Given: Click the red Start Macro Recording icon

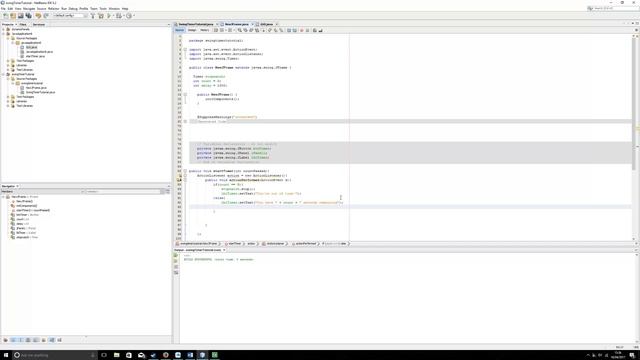Looking at the screenshot, I should [x=302, y=30].
